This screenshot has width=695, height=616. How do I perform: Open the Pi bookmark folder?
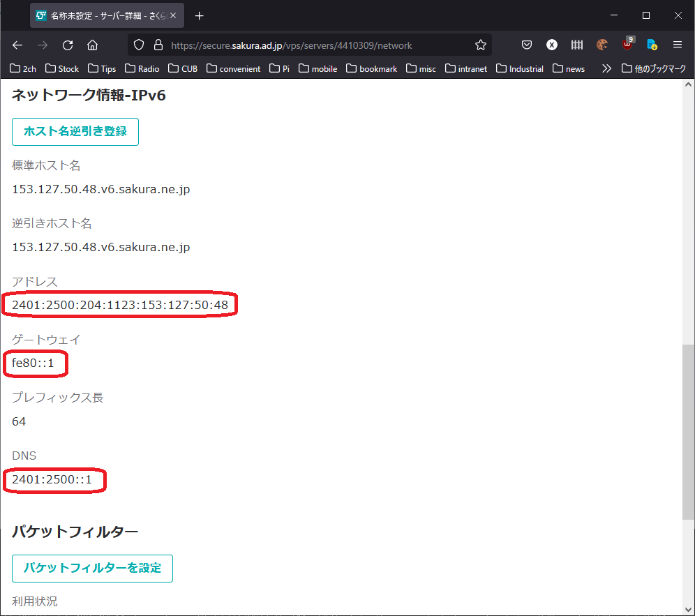[x=279, y=68]
